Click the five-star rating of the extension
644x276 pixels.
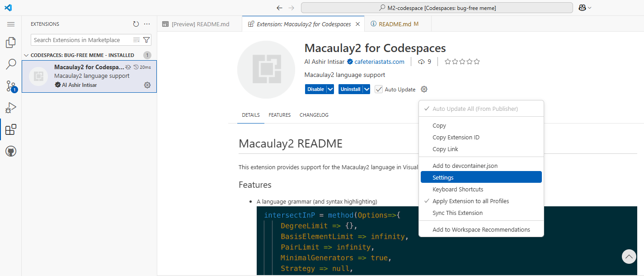click(x=462, y=62)
